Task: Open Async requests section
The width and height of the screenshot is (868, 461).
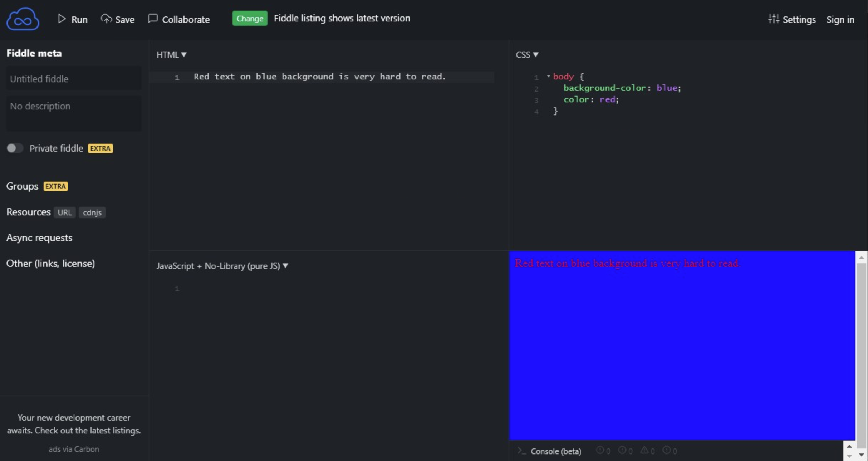Action: [39, 237]
